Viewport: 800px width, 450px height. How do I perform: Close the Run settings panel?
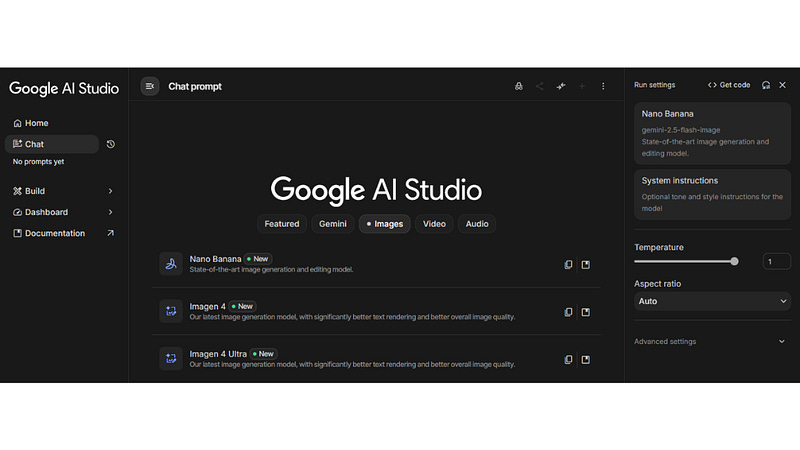[783, 85]
